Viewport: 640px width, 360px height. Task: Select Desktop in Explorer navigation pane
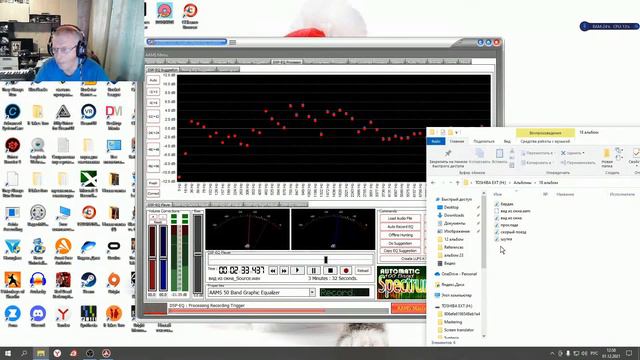click(451, 207)
